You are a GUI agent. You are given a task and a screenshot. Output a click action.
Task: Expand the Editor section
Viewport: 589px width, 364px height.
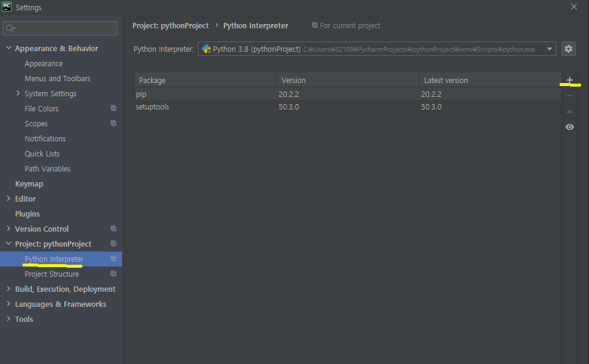click(x=8, y=199)
